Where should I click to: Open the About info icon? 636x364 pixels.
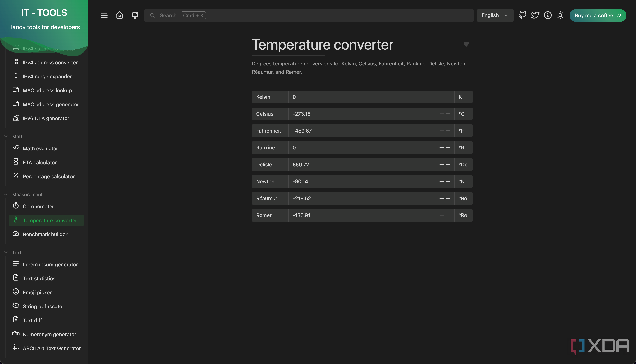click(548, 15)
